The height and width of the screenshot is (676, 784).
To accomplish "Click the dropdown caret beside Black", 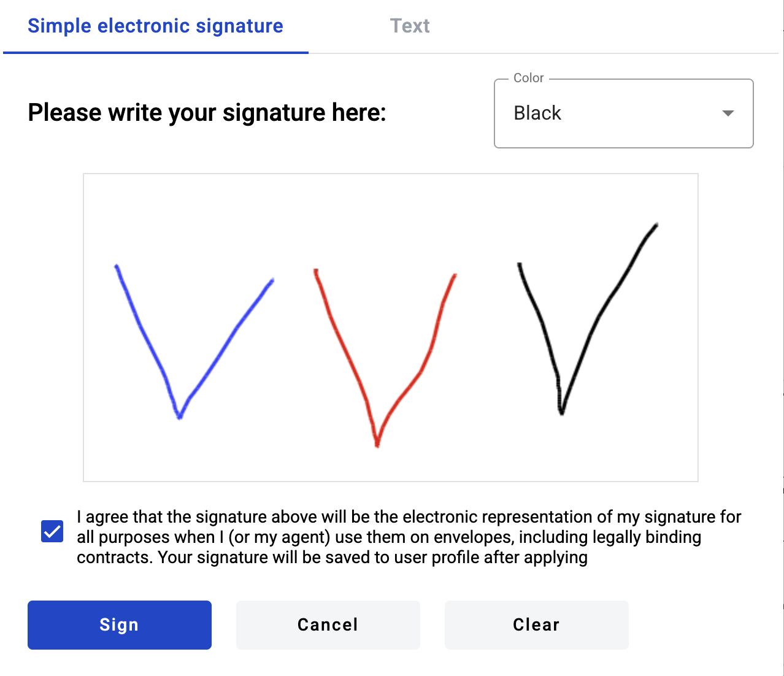I will 728,113.
